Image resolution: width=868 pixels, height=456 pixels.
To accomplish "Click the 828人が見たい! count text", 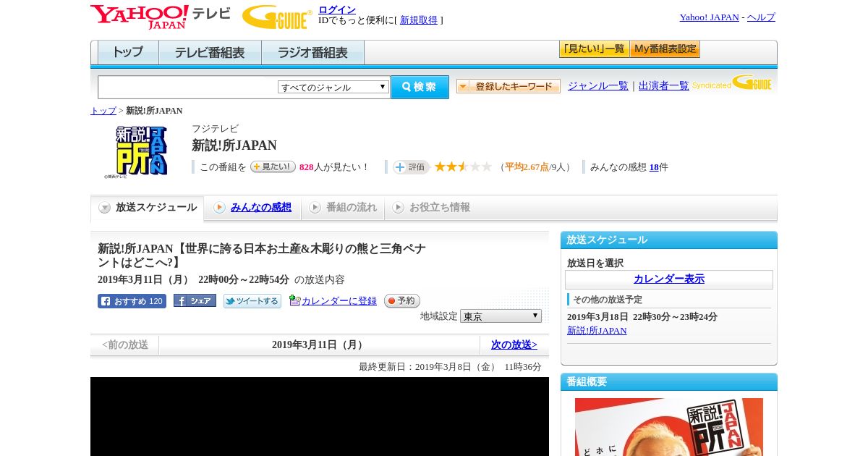I will pos(334,167).
